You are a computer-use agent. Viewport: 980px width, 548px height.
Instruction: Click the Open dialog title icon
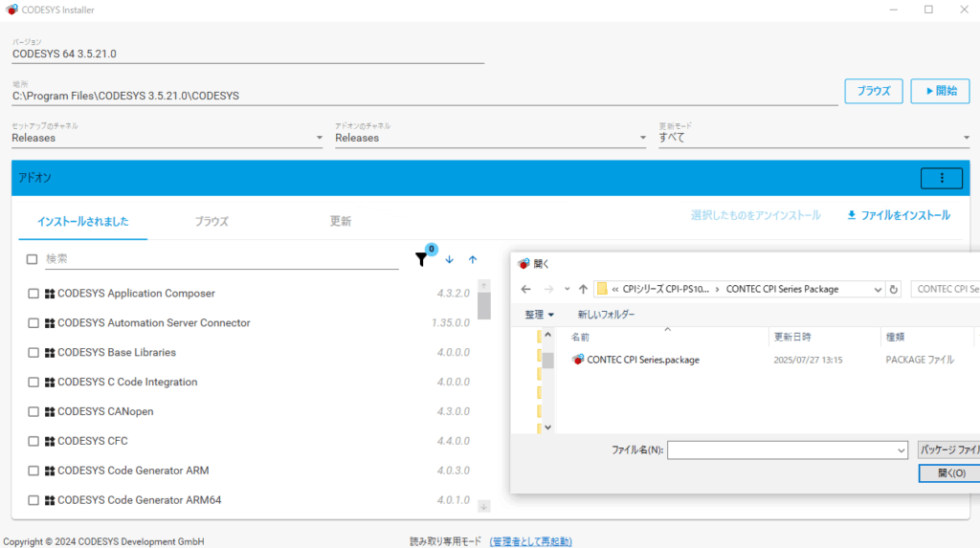point(523,264)
